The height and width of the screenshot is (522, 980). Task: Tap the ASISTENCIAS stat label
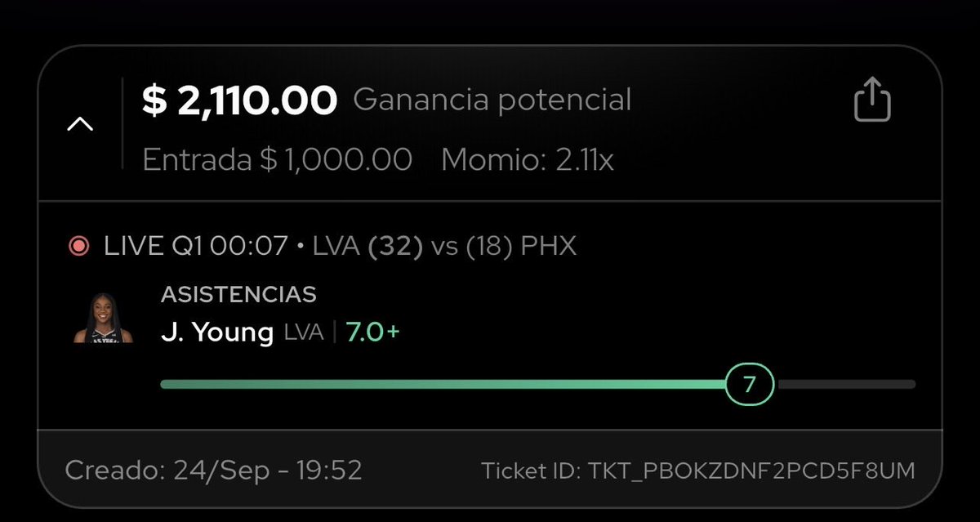point(238,294)
